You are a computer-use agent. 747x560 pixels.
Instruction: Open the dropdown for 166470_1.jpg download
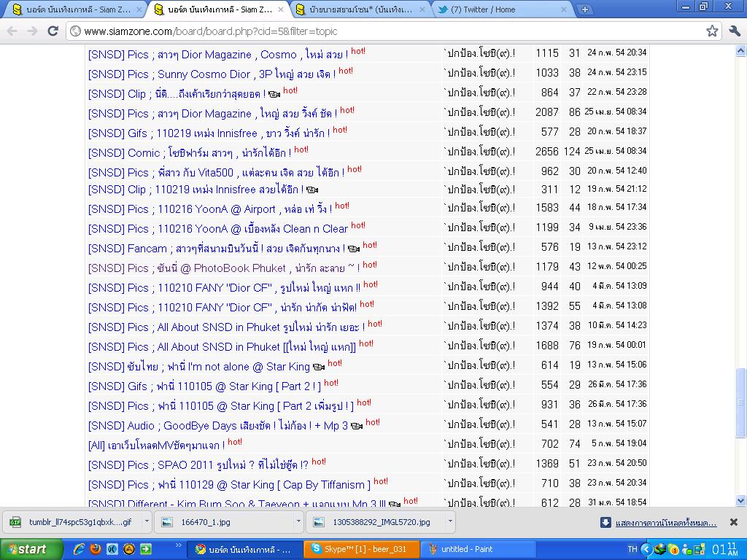click(298, 521)
